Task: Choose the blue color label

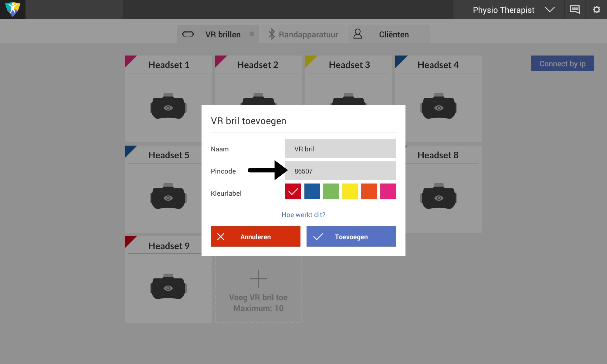Action: (312, 191)
